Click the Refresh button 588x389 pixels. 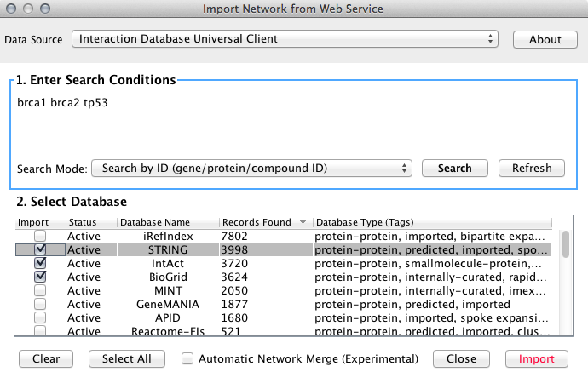[531, 169]
